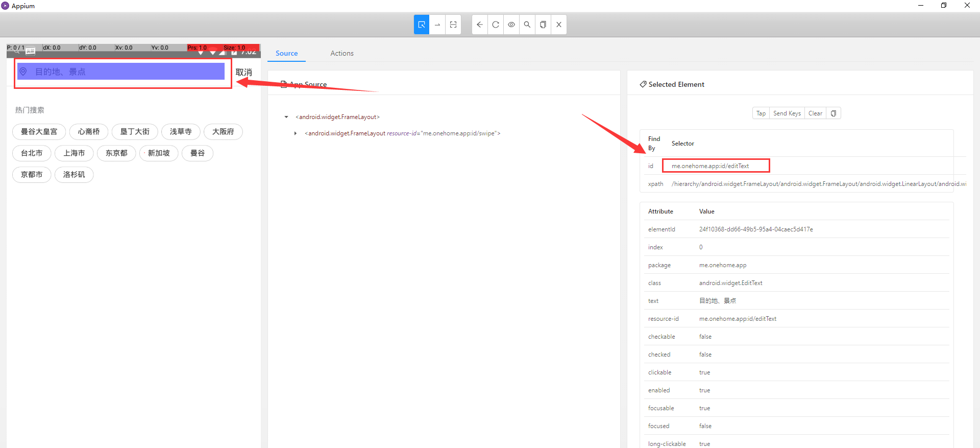Choose Swipe By Coordinates tool
Screen dimensions: 980x448
pos(437,25)
